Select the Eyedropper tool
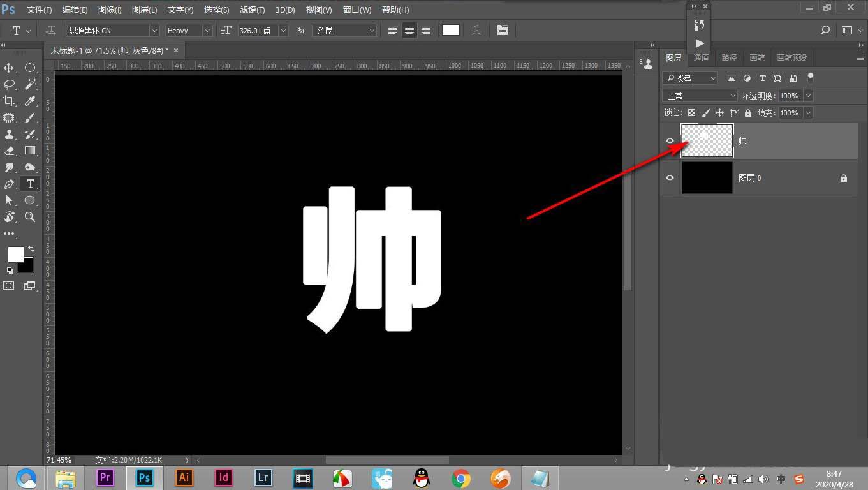The height and width of the screenshot is (490, 868). [30, 101]
